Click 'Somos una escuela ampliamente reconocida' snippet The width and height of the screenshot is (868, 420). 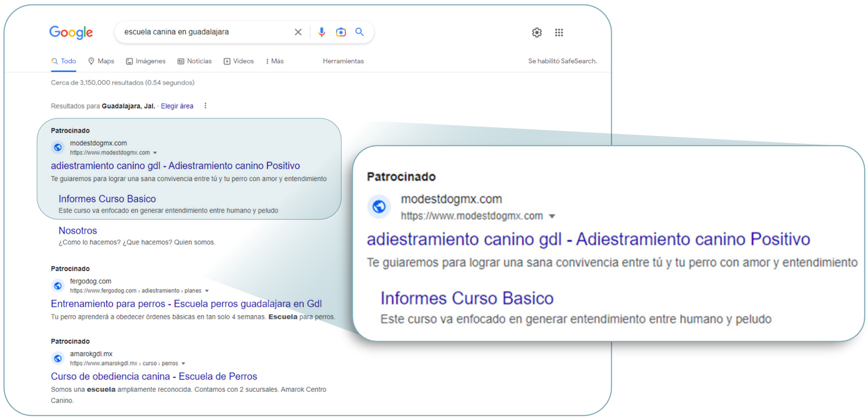click(188, 395)
